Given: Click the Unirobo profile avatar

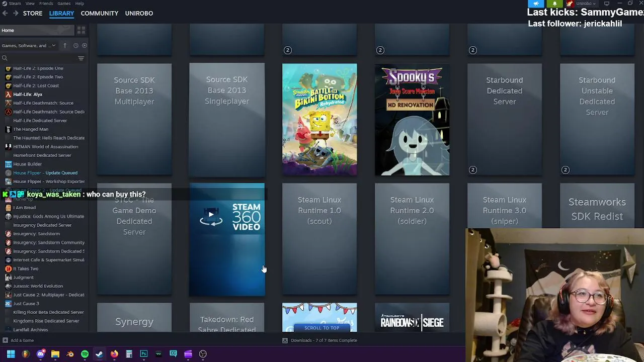Looking at the screenshot, I should coord(570,4).
